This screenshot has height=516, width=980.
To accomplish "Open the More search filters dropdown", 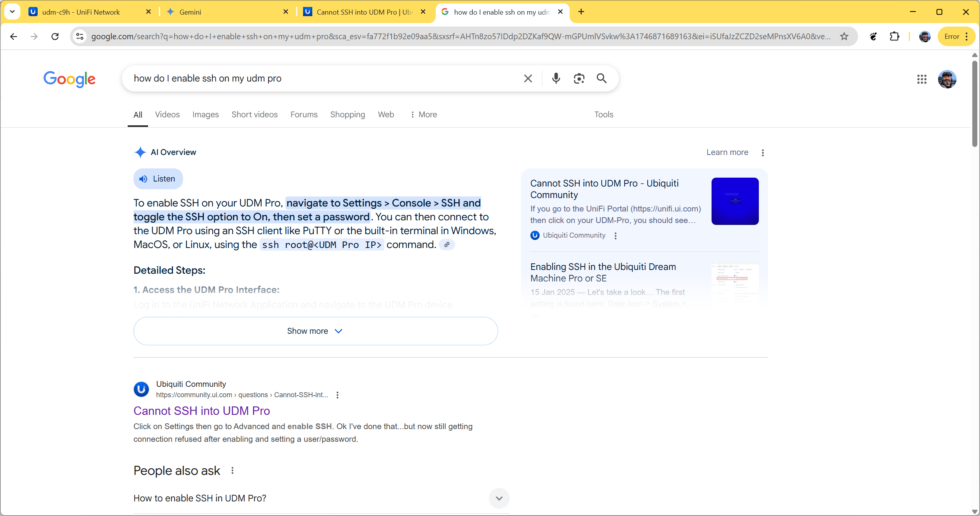I will pyautogui.click(x=423, y=115).
